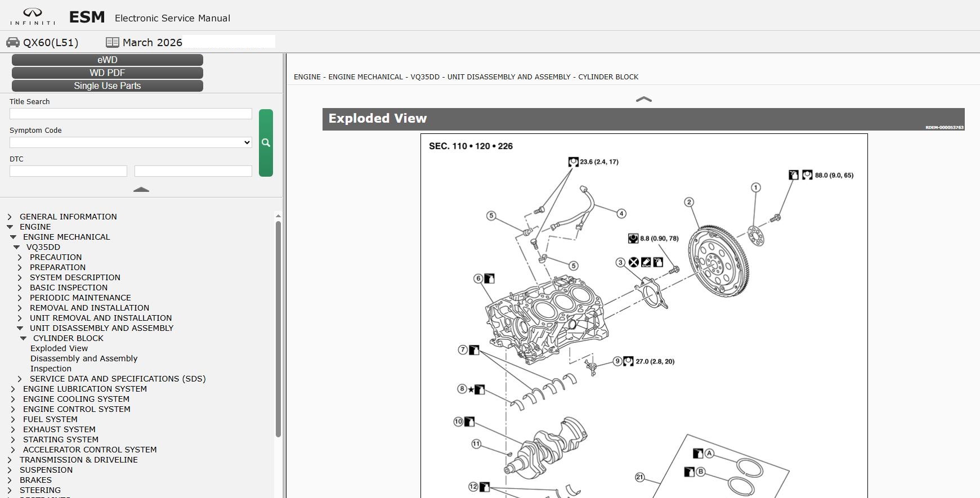Click callout number 21 in the diagram
The image size is (980, 498).
point(639,477)
